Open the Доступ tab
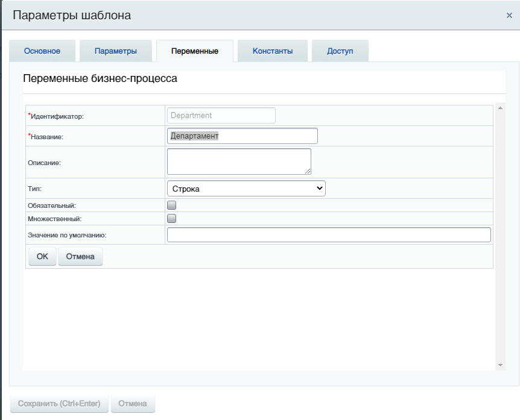 click(340, 51)
